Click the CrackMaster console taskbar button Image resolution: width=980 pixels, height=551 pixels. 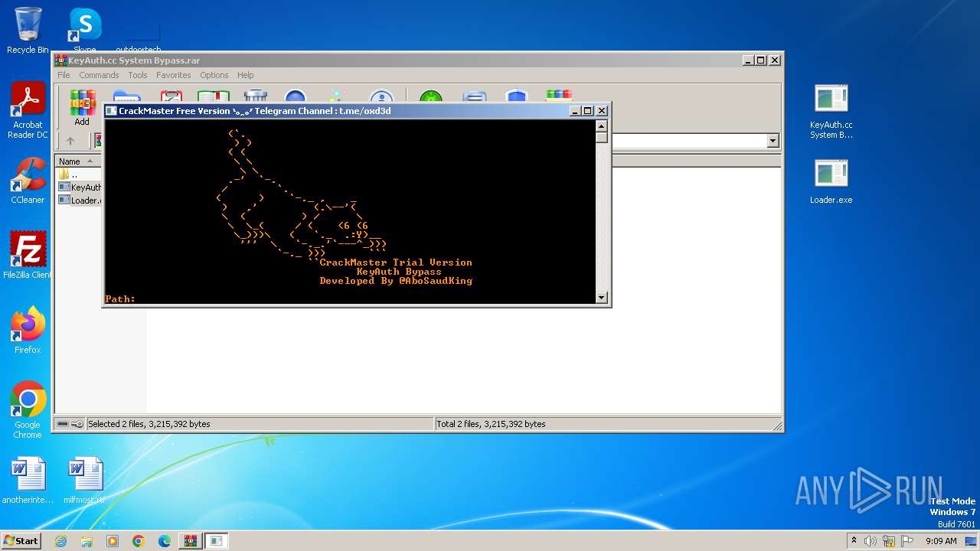coord(217,541)
